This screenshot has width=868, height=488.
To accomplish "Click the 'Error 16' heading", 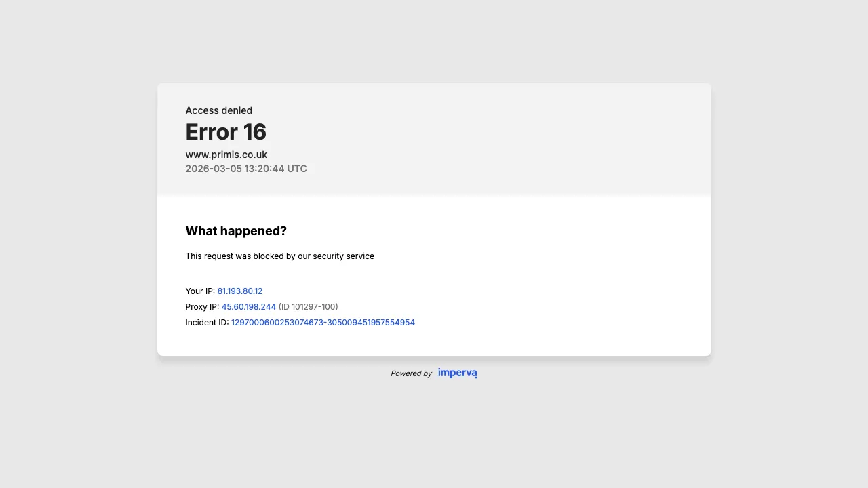I will (x=225, y=131).
